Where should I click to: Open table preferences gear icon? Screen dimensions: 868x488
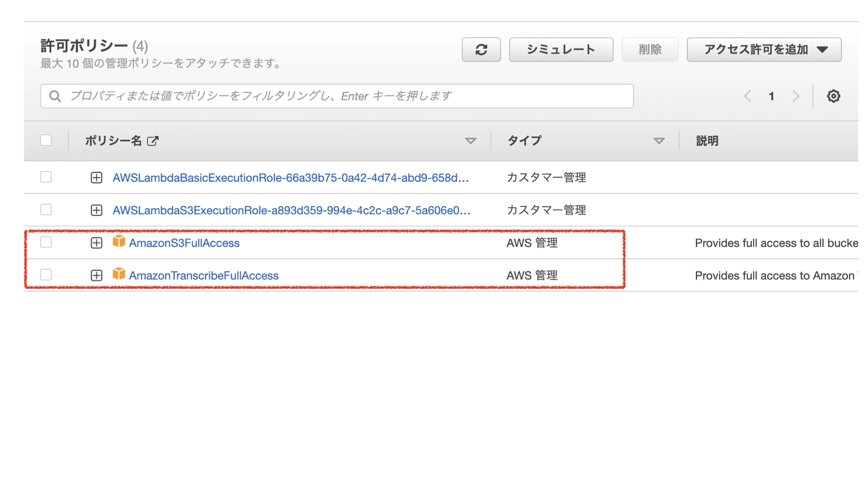pos(833,96)
